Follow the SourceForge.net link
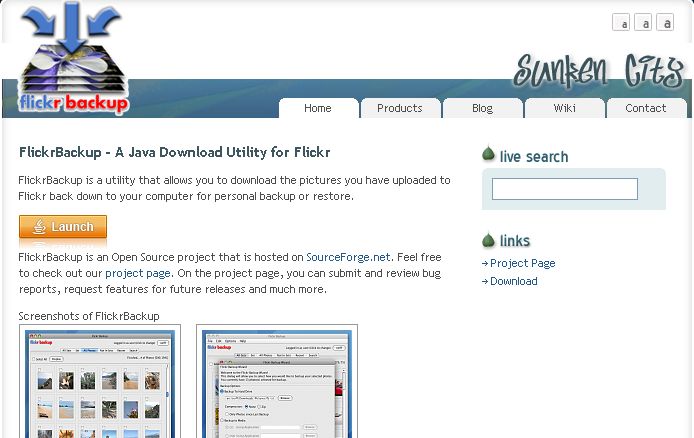 click(348, 257)
